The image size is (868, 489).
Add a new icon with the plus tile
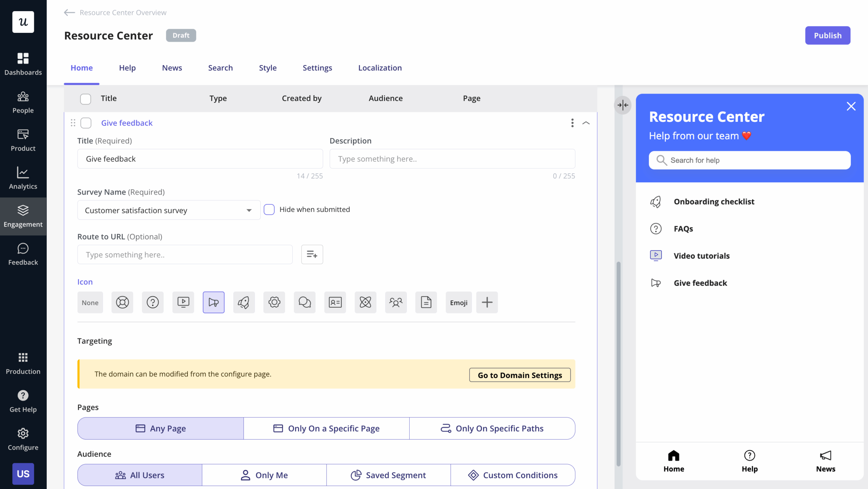487,302
